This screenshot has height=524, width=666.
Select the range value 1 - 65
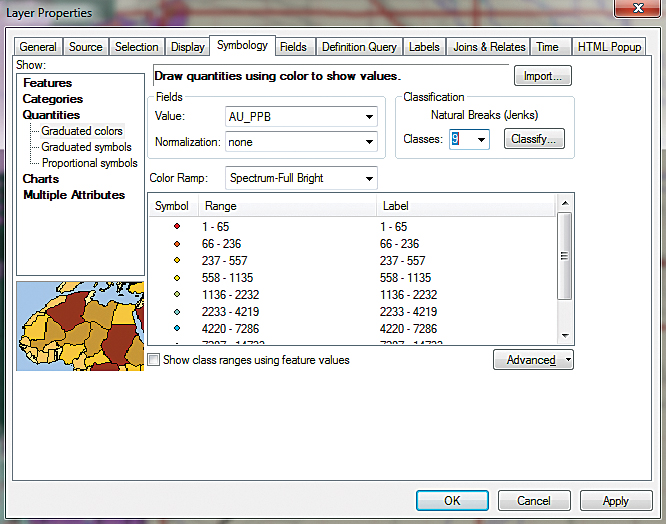[x=216, y=227]
